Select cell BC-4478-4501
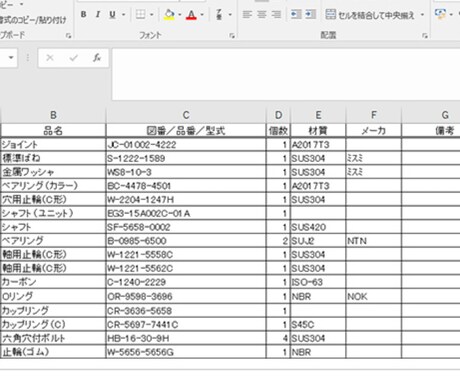Screen dimensions: 460x380 point(186,186)
